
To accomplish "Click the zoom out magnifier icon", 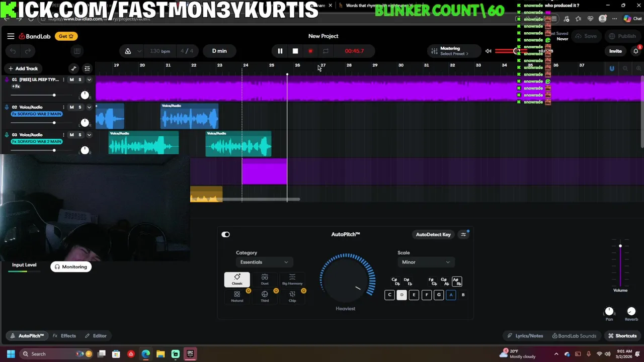I will point(625,68).
